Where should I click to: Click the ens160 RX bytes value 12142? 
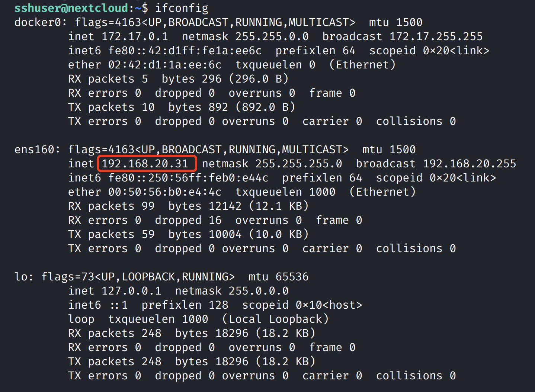coord(225,206)
